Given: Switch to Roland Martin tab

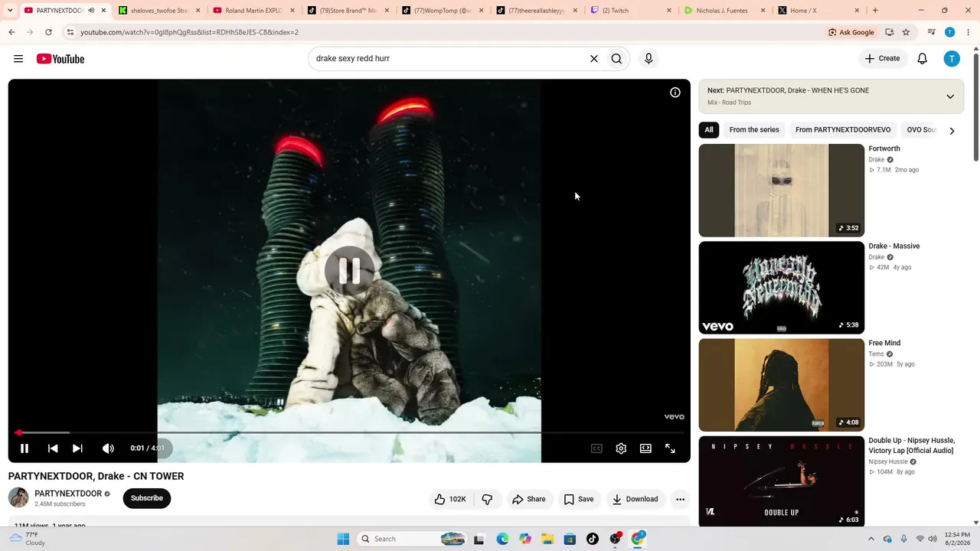Looking at the screenshot, I should point(253,11).
